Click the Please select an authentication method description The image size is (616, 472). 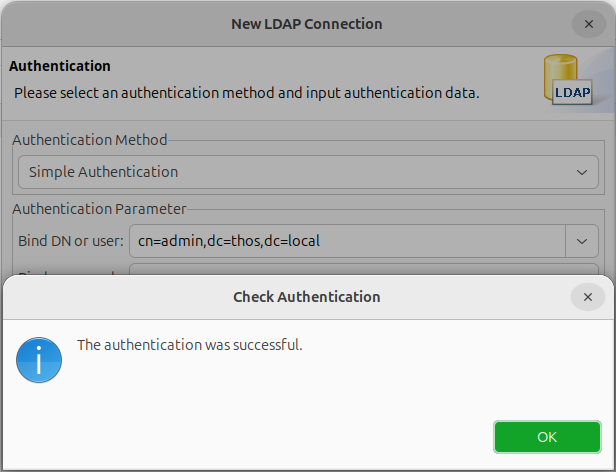[x=247, y=93]
